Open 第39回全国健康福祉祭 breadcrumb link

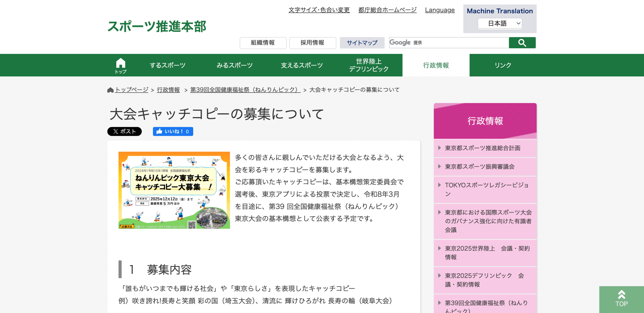click(x=245, y=90)
